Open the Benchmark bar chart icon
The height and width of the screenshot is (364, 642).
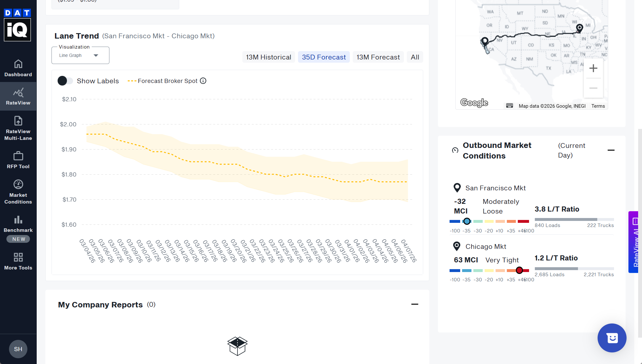click(18, 220)
